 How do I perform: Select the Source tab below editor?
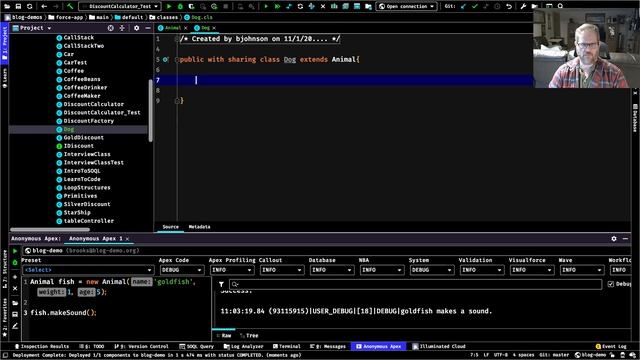click(171, 227)
